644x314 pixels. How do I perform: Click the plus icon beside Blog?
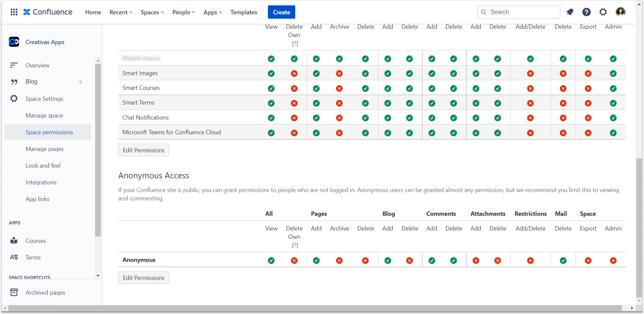[x=80, y=82]
